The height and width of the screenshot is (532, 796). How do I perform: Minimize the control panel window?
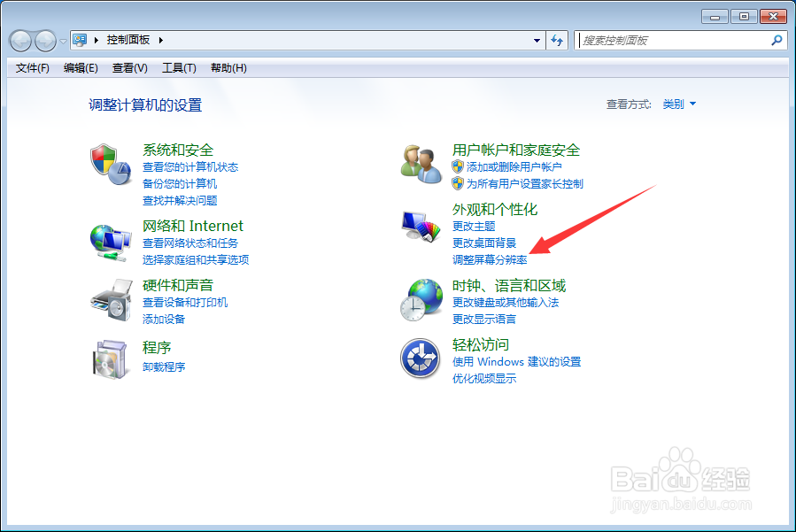pyautogui.click(x=715, y=17)
